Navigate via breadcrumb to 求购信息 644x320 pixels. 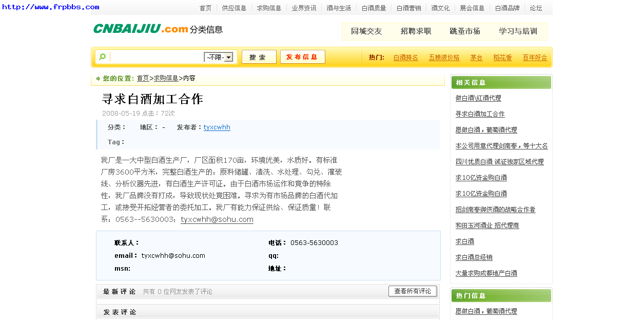point(166,78)
